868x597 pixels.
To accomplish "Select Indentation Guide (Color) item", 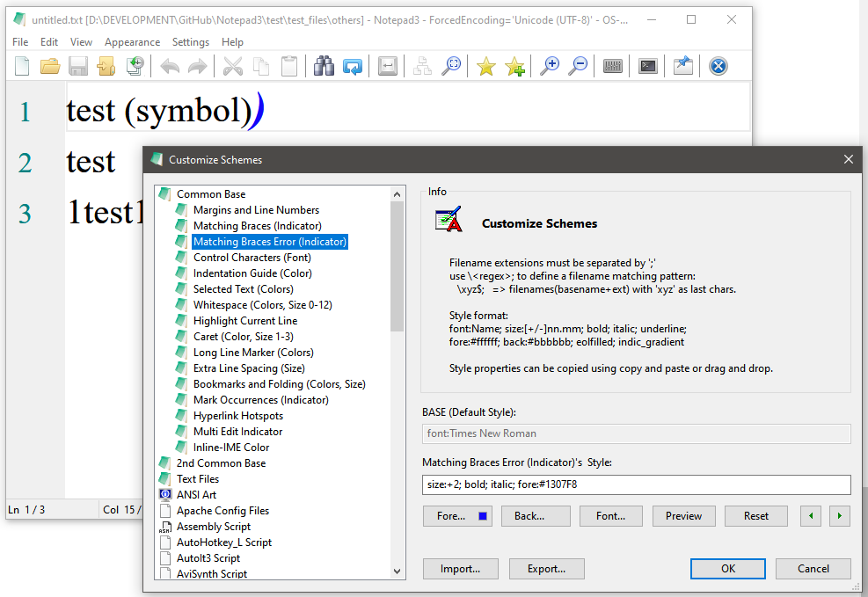I will tap(252, 273).
